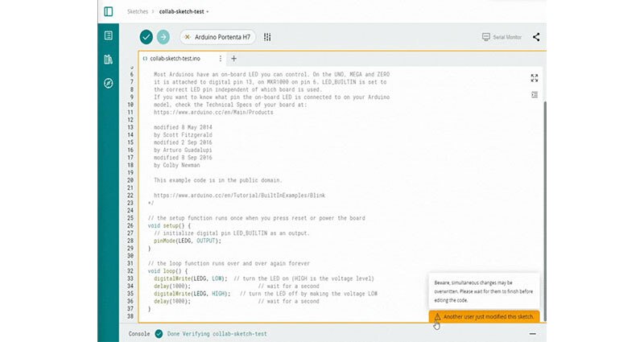
Task: Click line number 38 in gutter
Action: (130, 316)
